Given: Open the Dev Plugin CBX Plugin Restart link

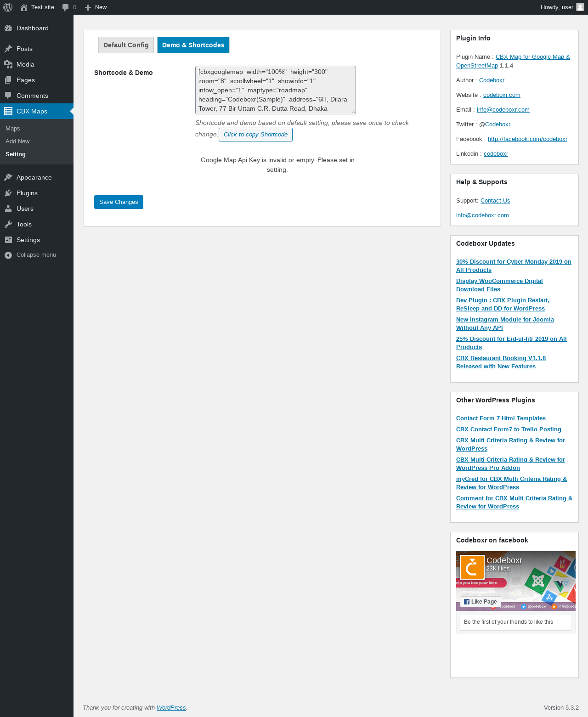Looking at the screenshot, I should point(503,305).
